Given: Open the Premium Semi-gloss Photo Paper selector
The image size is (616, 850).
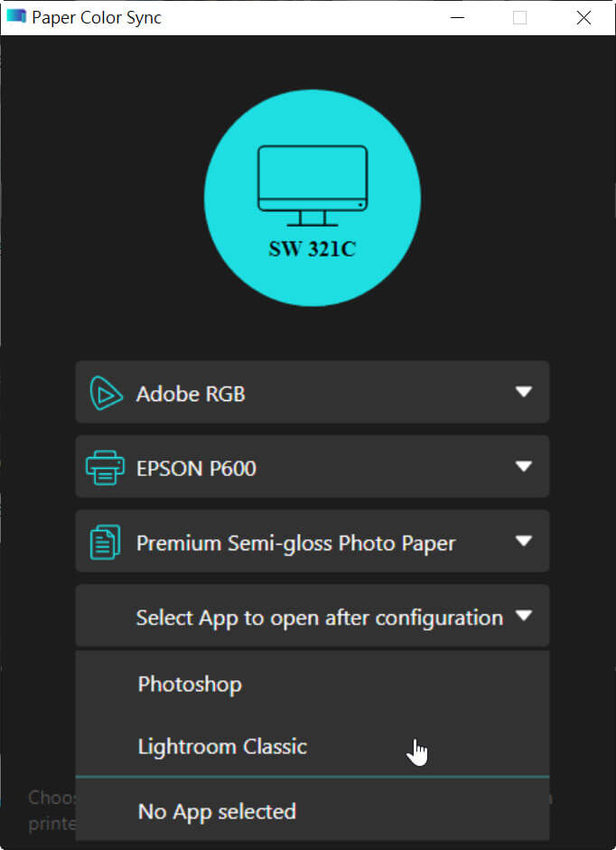Looking at the screenshot, I should 313,541.
